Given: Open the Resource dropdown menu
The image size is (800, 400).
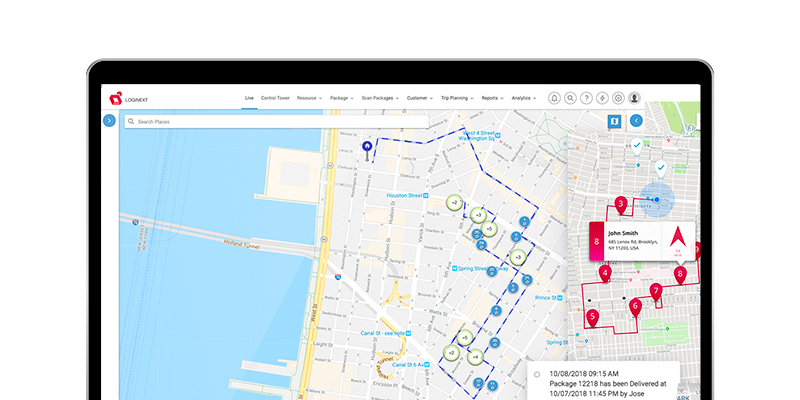Looking at the screenshot, I should click(309, 98).
